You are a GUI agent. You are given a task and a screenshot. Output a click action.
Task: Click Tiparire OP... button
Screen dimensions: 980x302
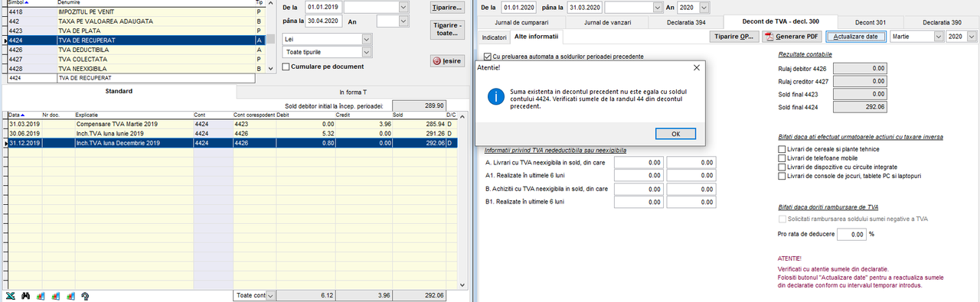point(733,36)
